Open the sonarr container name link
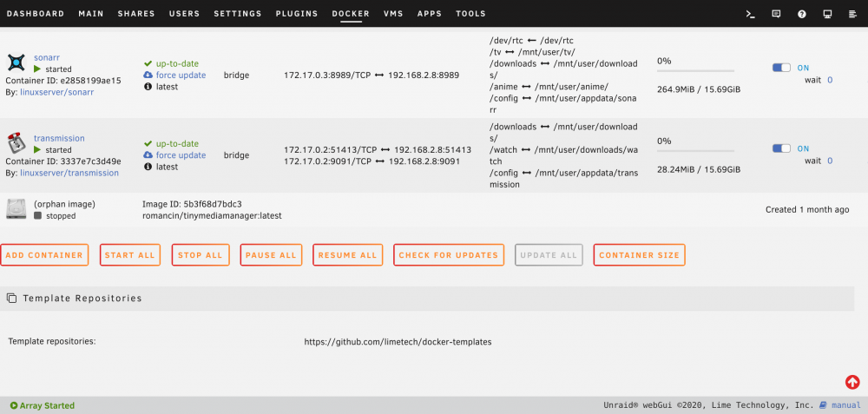This screenshot has height=414, width=868. point(47,57)
